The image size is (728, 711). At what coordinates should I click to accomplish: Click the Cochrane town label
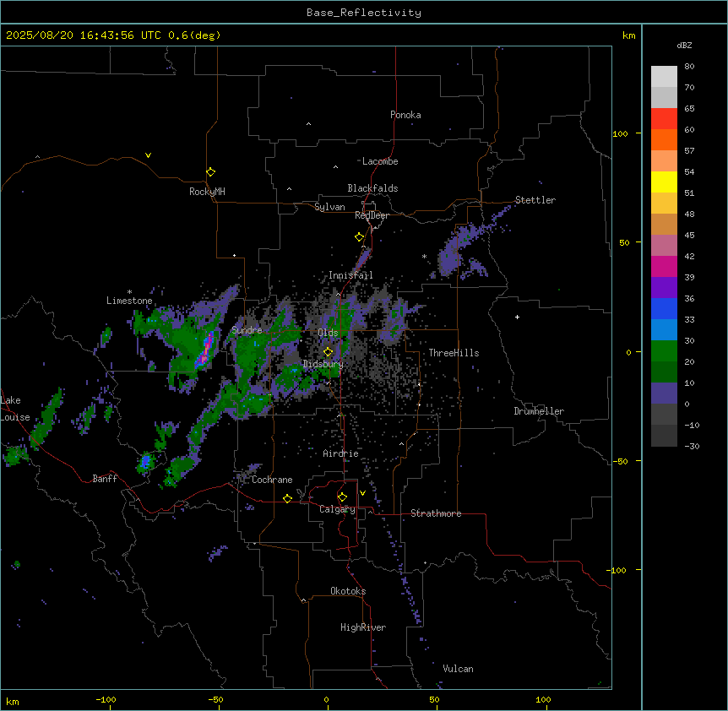(x=272, y=480)
